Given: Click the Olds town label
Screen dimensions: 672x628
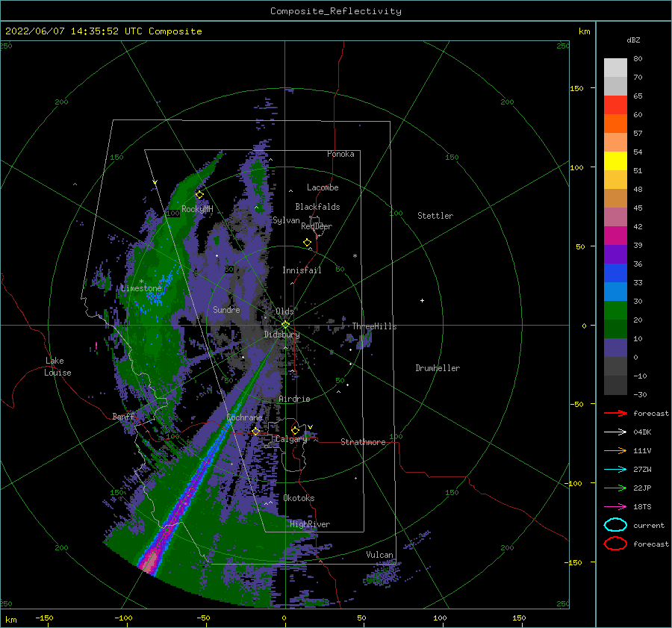Looking at the screenshot, I should (284, 311).
